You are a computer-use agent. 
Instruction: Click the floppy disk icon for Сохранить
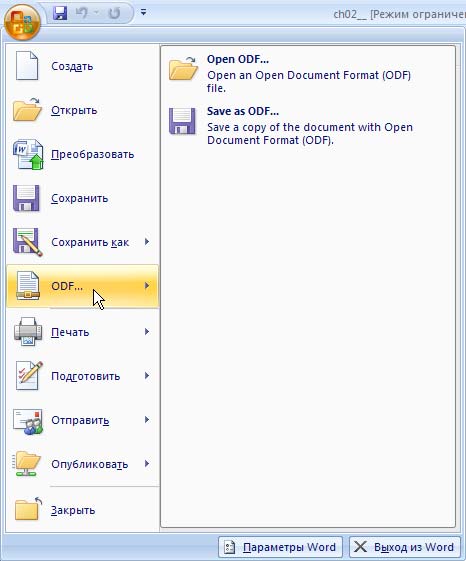pyautogui.click(x=26, y=198)
